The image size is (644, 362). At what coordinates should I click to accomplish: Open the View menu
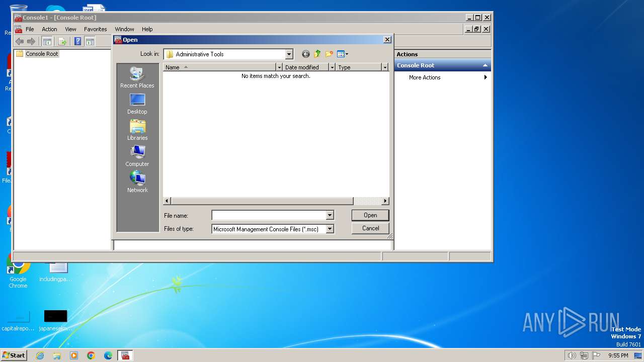[70, 29]
